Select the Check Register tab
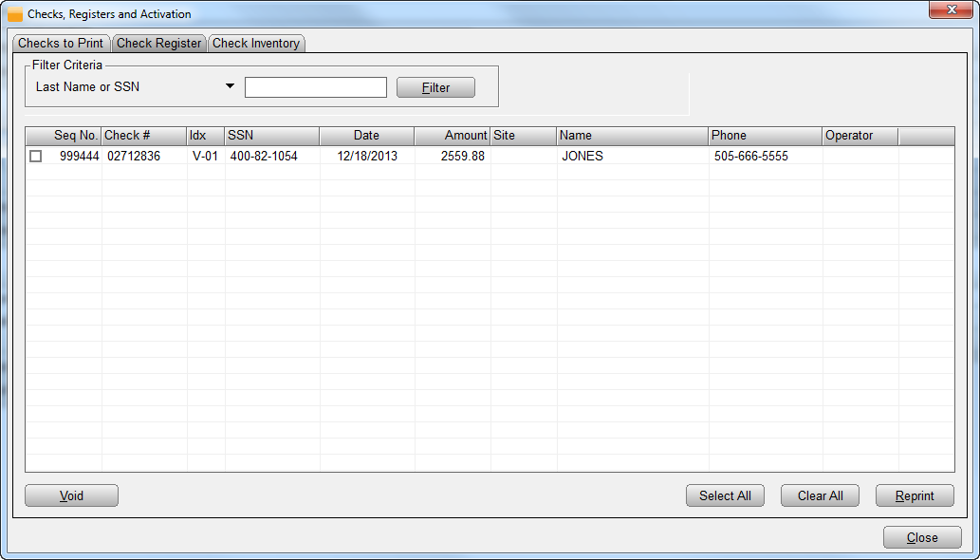The width and height of the screenshot is (980, 560). [x=158, y=44]
